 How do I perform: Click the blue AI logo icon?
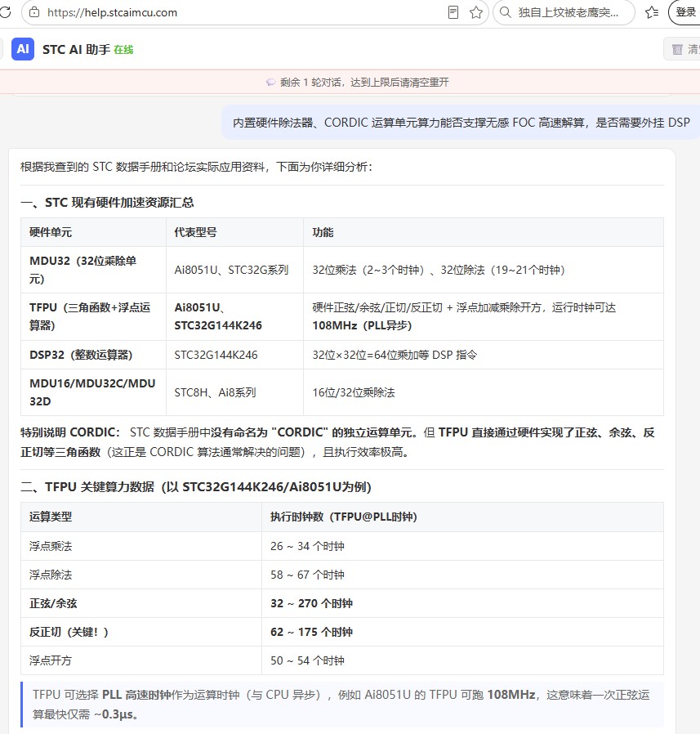[23, 49]
